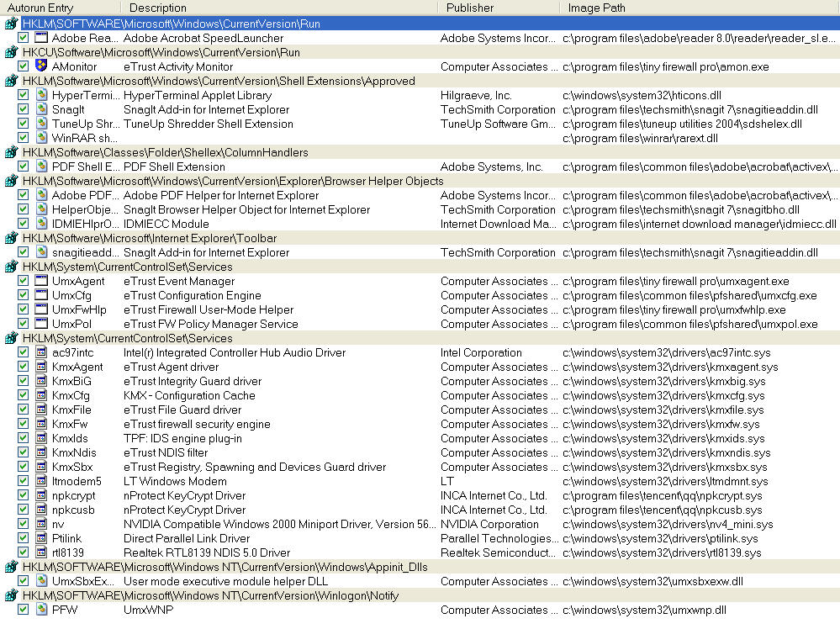
Task: Sort by the Autorun Entry column header
Action: coord(61,8)
